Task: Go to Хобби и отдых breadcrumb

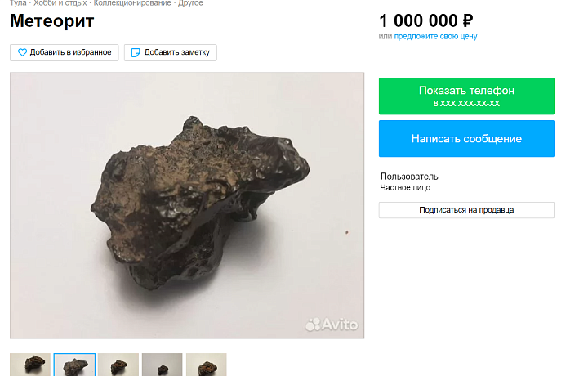Action: 60,3
